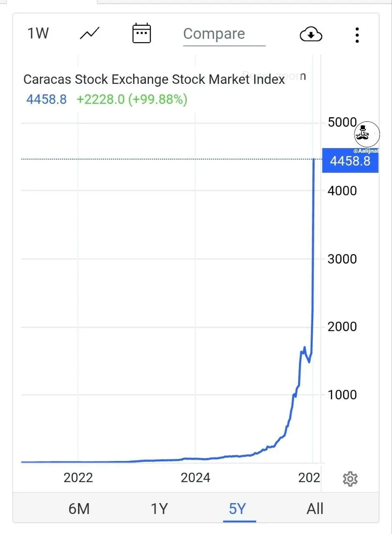This screenshot has width=392, height=534.
Task: Click the mustache hat watermark avatar
Action: point(366,133)
